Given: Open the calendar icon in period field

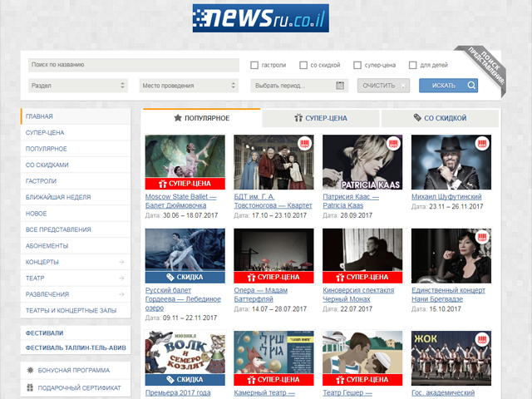Looking at the screenshot, I should tap(340, 86).
